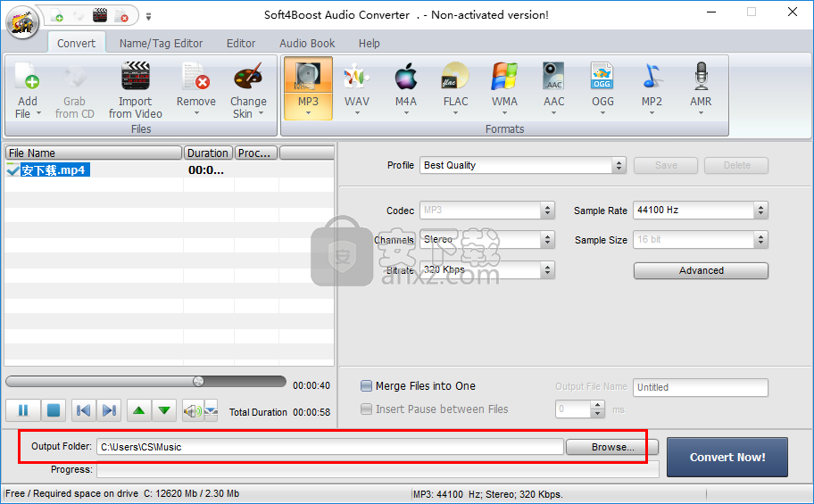814x504 pixels.
Task: Expand quick access toolbar customize arrow
Action: (x=148, y=17)
